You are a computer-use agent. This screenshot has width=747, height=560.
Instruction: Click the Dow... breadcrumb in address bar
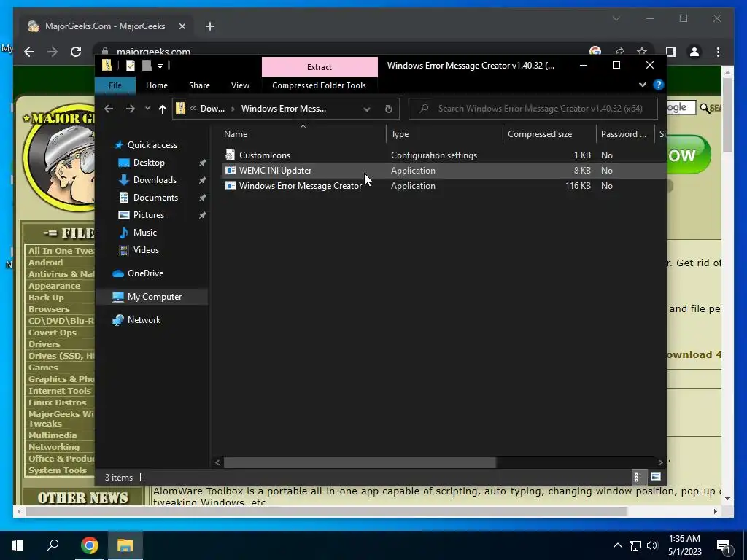[212, 109]
